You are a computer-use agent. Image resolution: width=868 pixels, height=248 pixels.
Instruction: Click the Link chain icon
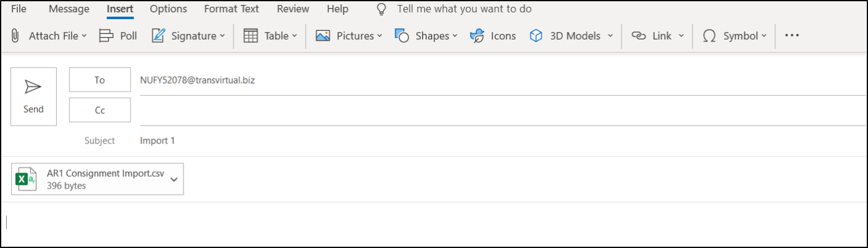(x=638, y=36)
